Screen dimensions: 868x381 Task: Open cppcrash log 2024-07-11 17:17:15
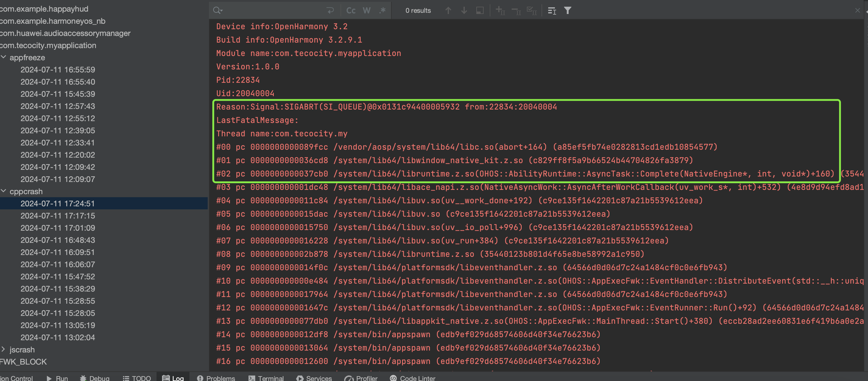(58, 216)
